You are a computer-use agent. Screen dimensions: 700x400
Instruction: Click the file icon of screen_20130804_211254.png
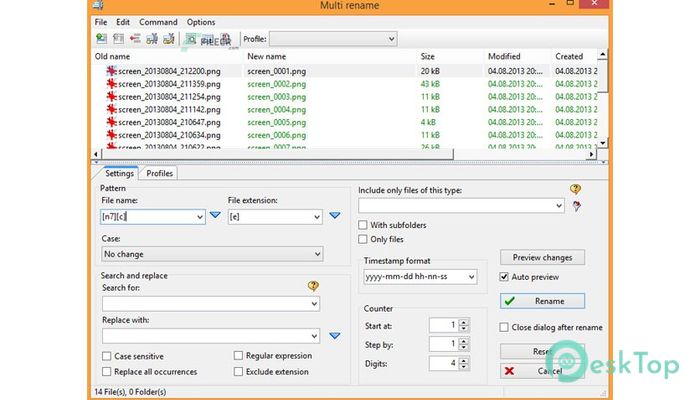pyautogui.click(x=112, y=96)
